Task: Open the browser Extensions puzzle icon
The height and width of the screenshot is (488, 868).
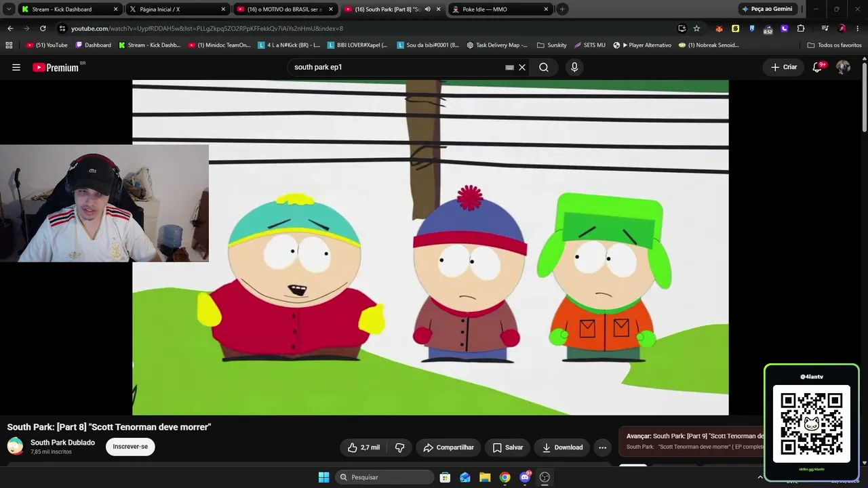Action: coord(801,28)
